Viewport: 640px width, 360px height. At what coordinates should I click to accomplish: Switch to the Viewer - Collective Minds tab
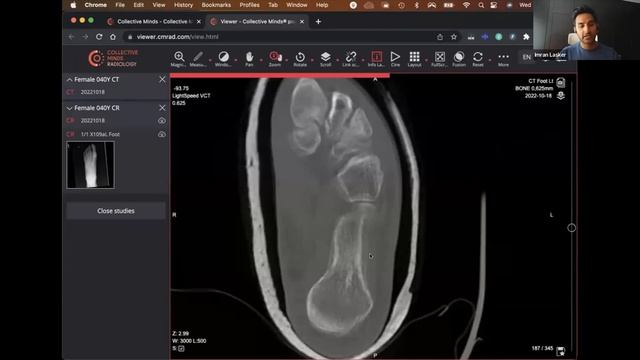[256, 22]
